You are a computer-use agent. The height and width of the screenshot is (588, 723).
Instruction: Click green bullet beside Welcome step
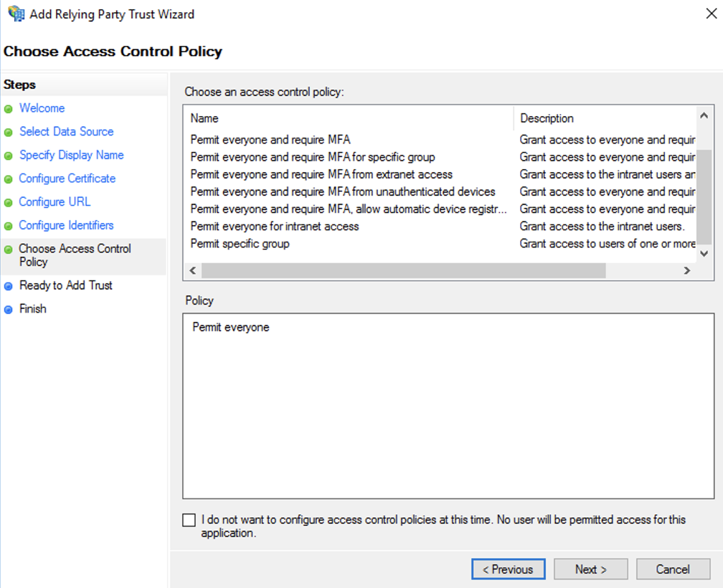point(9,109)
